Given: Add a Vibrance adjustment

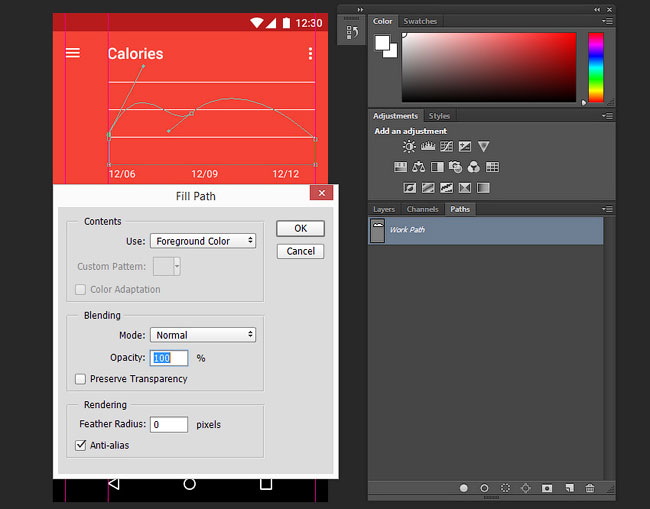Looking at the screenshot, I should (x=483, y=146).
